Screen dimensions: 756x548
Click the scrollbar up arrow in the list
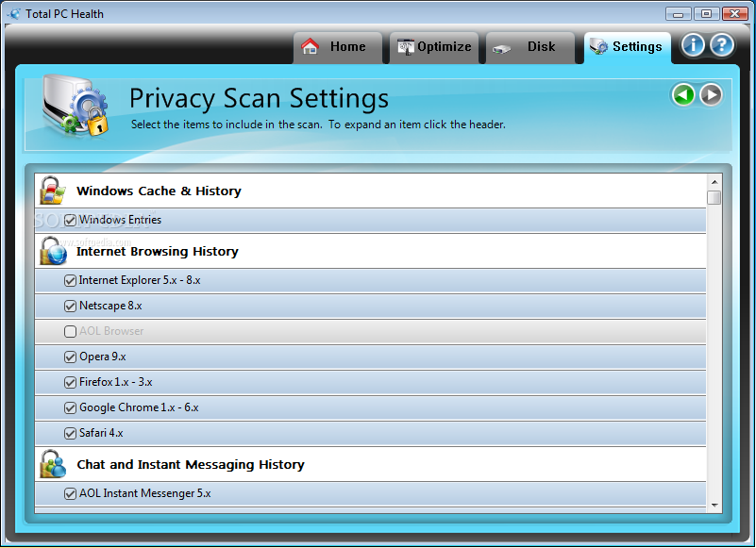[x=714, y=182]
